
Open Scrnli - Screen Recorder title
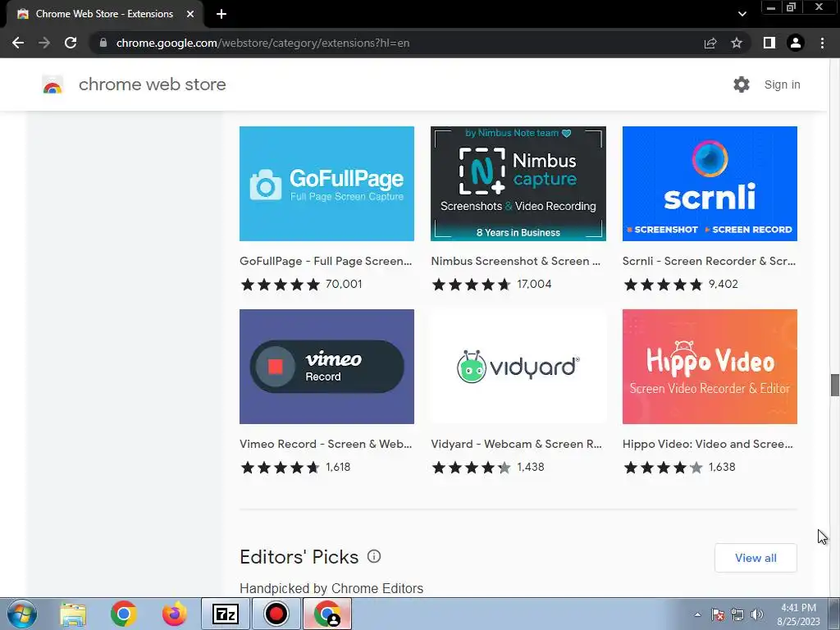710,261
